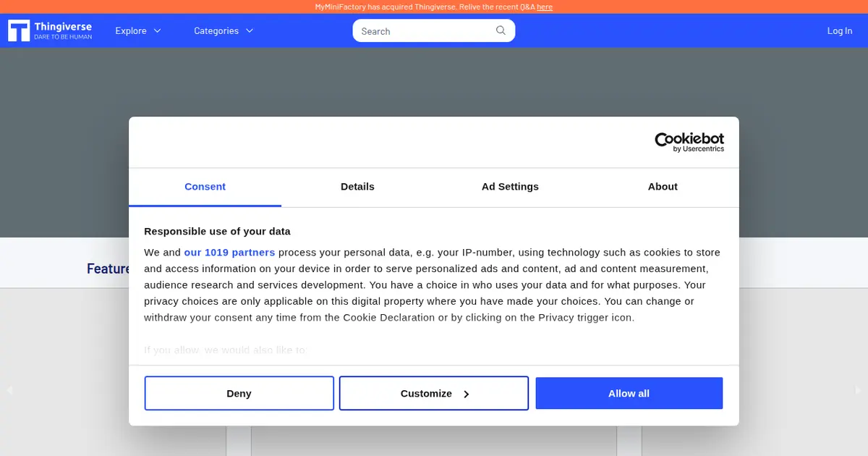Click the Log In link
868x456 pixels.
(x=839, y=31)
